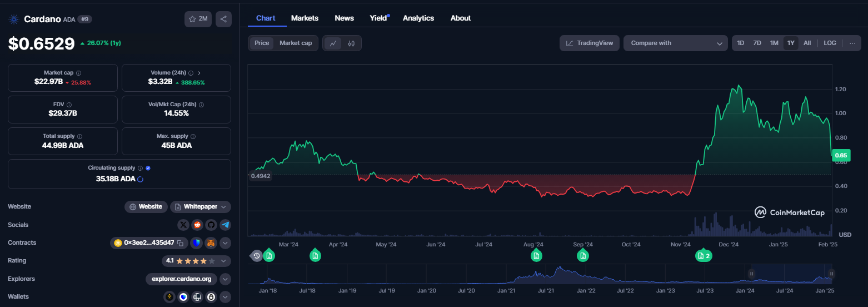Open the Compare with dropdown
Image resolution: width=868 pixels, height=307 pixels.
pos(675,43)
